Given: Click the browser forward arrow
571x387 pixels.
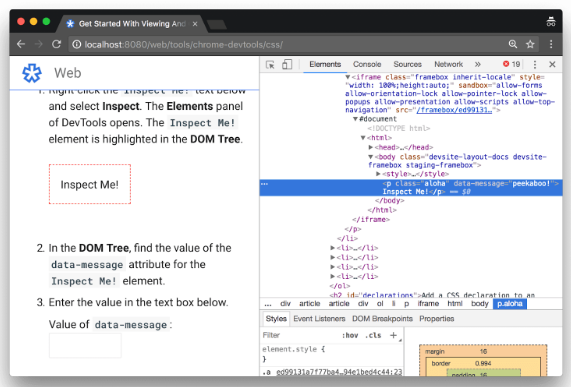Looking at the screenshot, I should tap(39, 44).
